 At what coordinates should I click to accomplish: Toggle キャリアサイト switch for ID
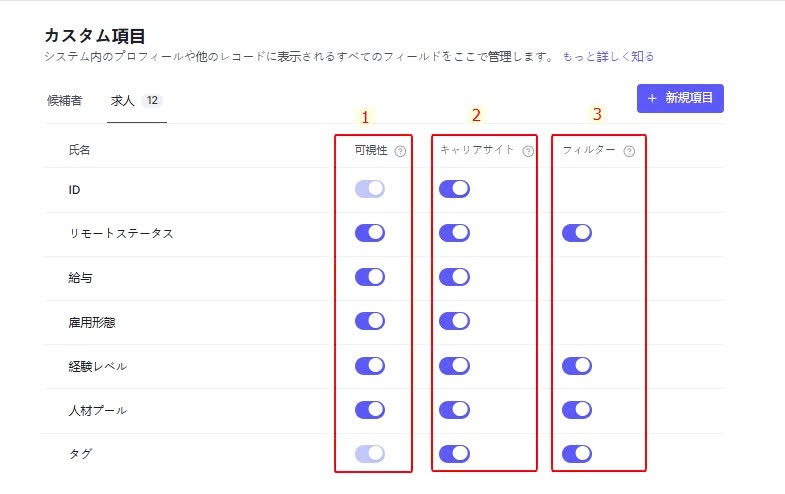[x=454, y=189]
